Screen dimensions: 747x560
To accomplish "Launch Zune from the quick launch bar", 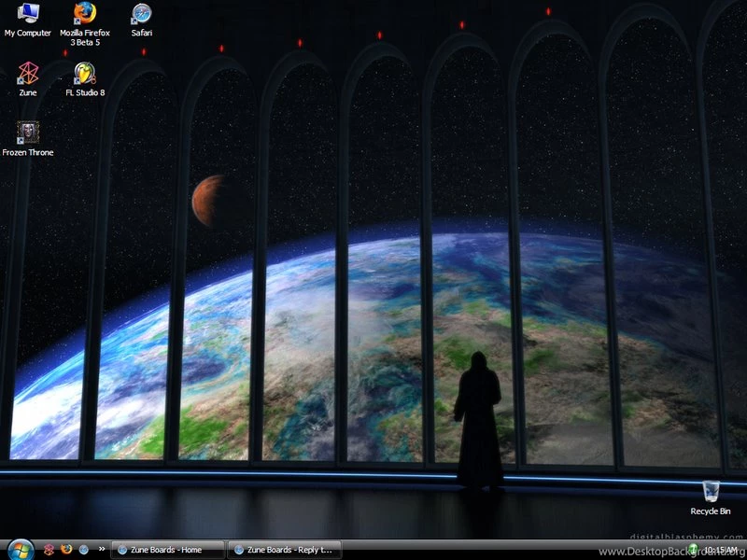I will pos(50,550).
